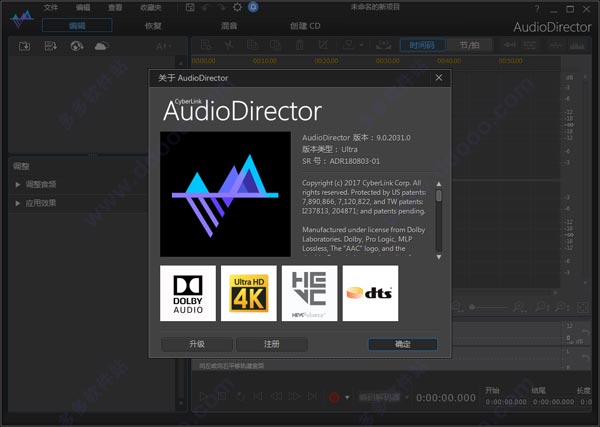Image resolution: width=600 pixels, height=427 pixels.
Task: Switch to 时间码 timecode display mode
Action: (423, 45)
